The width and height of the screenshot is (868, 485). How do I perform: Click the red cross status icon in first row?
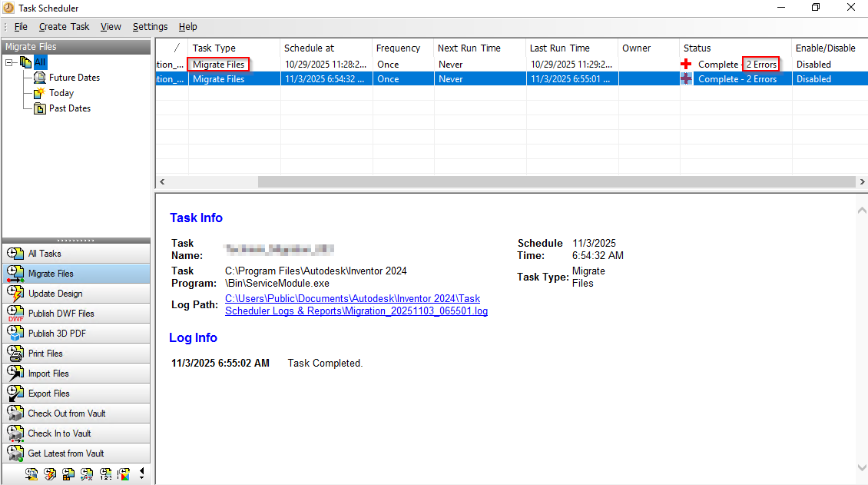(x=687, y=65)
